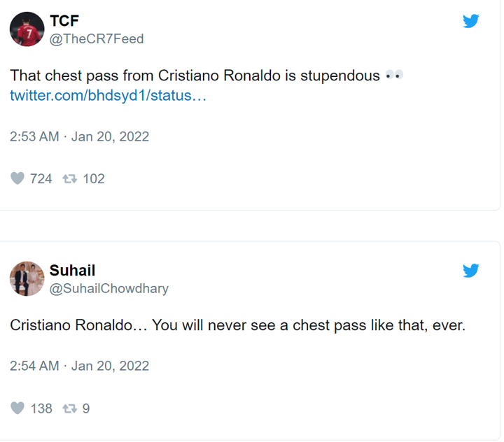Click the Twitter bird icon on Suhail tweet
The image size is (504, 442).
(471, 271)
